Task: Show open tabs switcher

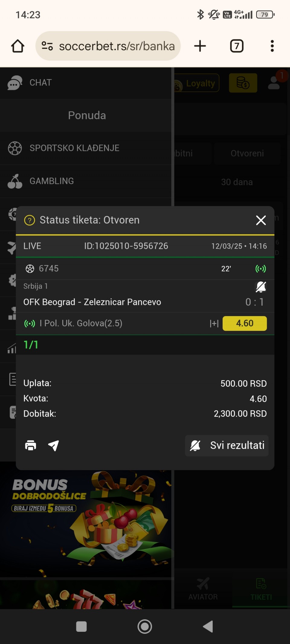Action: click(237, 46)
